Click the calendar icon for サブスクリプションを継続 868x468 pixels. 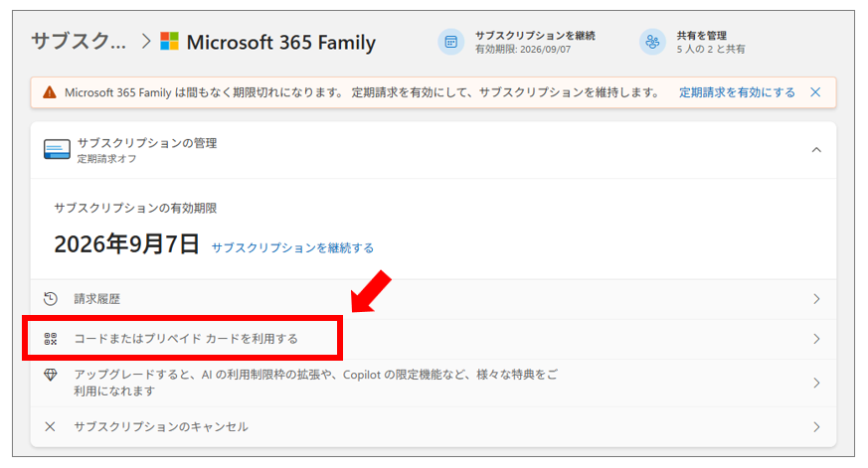click(x=451, y=42)
